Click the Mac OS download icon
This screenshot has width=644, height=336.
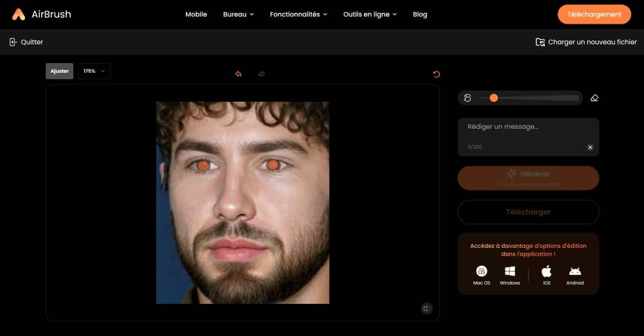coord(482,271)
